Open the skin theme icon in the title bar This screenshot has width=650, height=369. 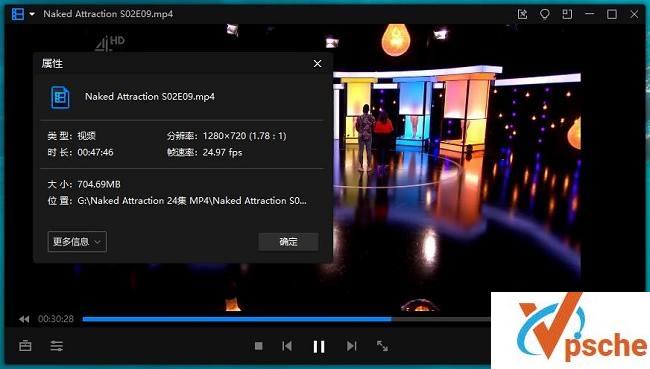coord(545,14)
